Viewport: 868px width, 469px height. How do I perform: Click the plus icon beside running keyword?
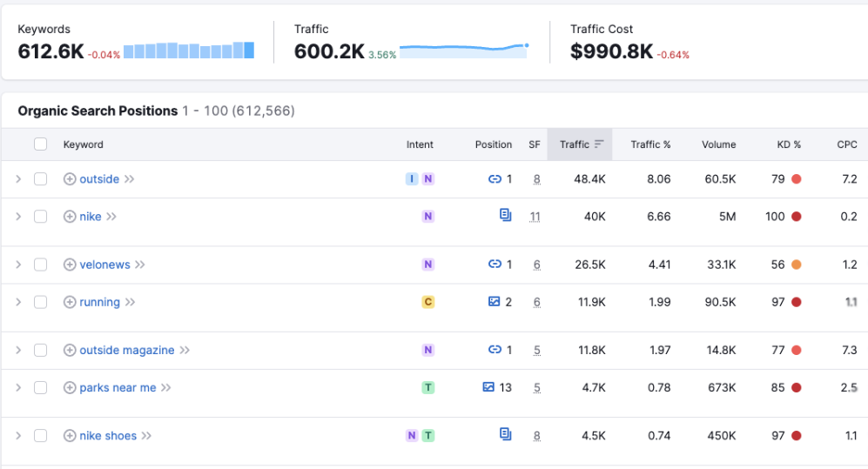70,303
